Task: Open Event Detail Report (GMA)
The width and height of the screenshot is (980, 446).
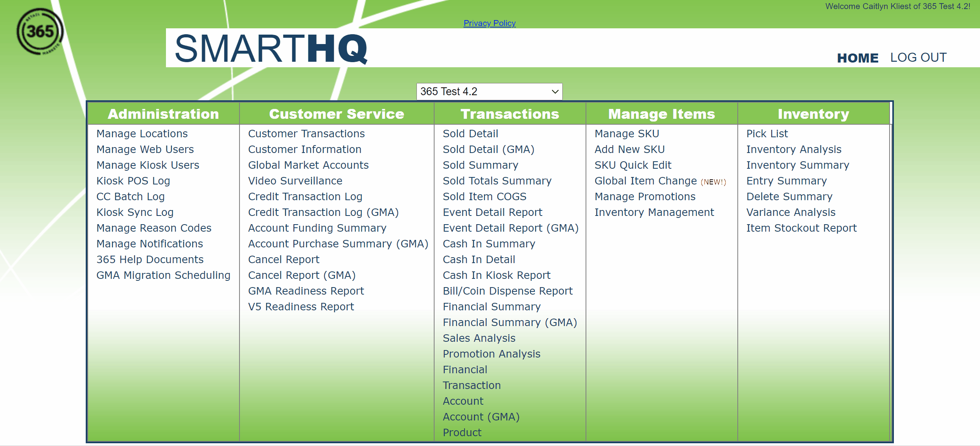Action: (x=510, y=228)
